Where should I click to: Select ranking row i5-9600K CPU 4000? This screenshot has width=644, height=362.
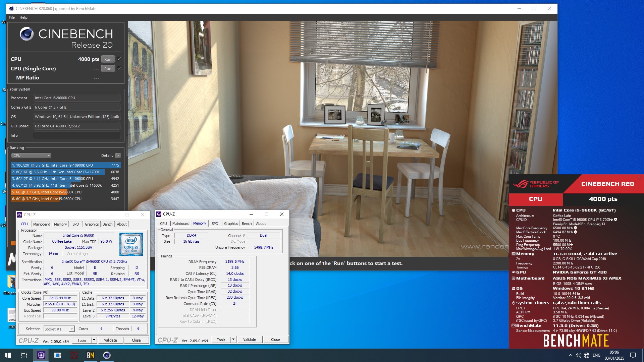[66, 192]
